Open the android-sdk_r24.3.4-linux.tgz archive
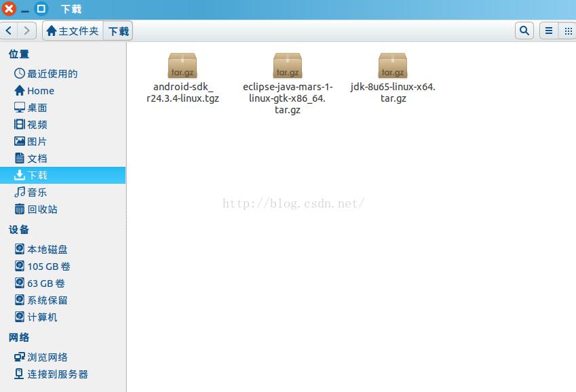 coord(182,66)
